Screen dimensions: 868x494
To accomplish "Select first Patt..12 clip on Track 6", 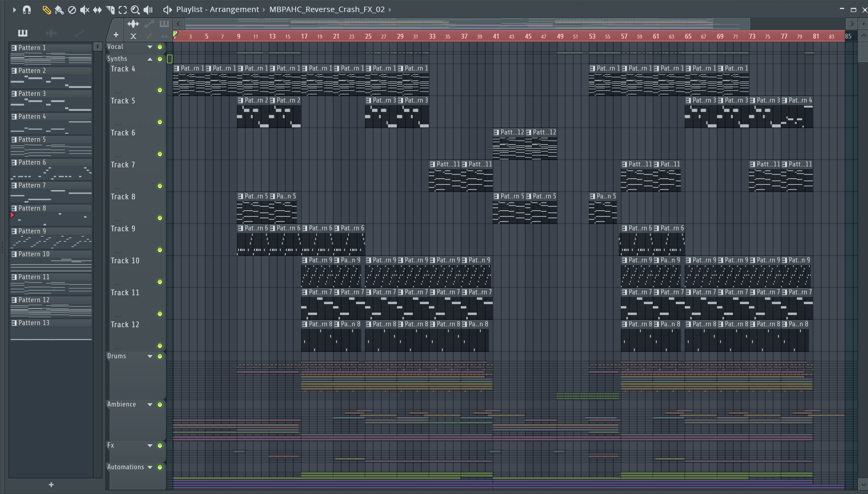I will coord(509,144).
